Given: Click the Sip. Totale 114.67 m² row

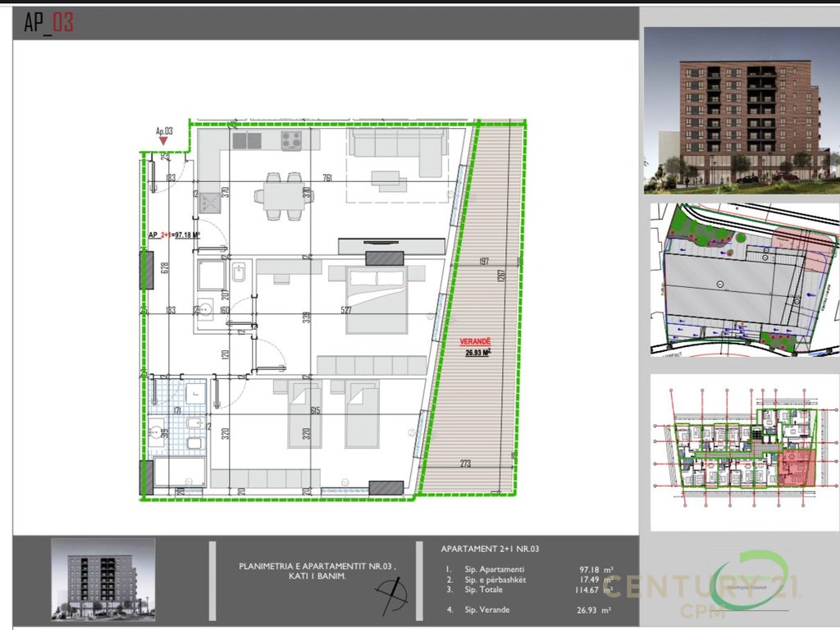Looking at the screenshot, I should pos(529,590).
